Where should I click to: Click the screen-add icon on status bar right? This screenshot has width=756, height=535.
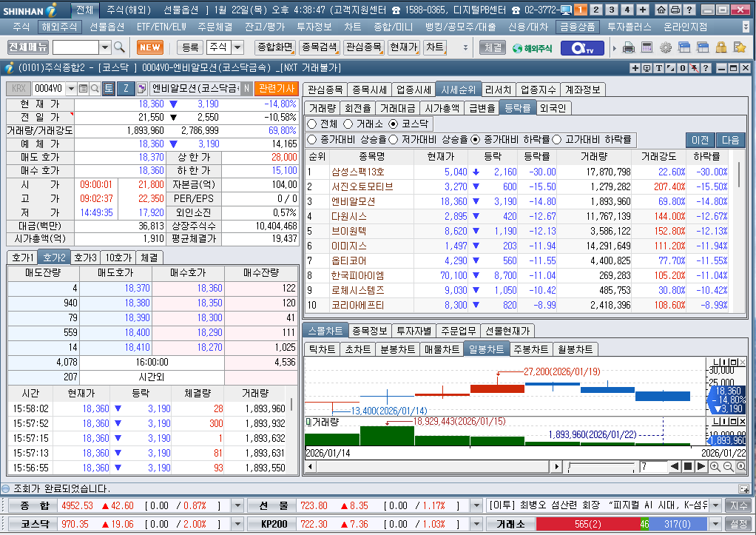(744, 488)
